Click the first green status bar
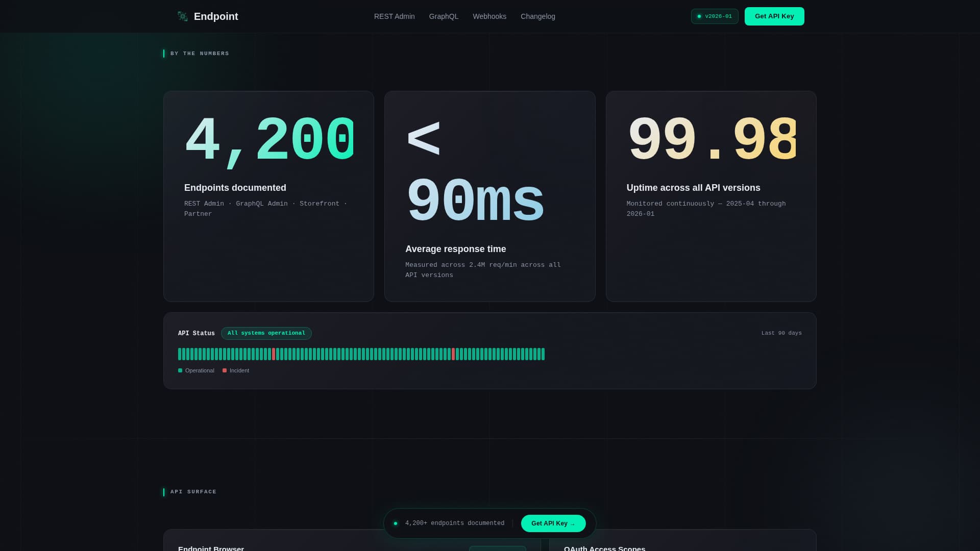Image resolution: width=980 pixels, height=551 pixels. click(x=180, y=354)
